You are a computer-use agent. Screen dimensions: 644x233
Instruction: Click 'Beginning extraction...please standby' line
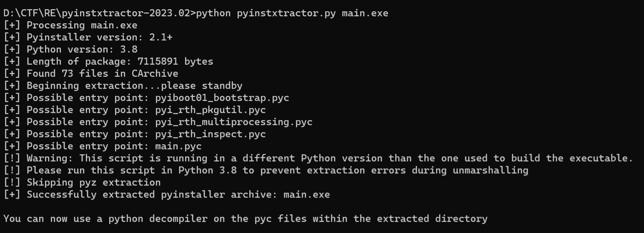pos(134,86)
